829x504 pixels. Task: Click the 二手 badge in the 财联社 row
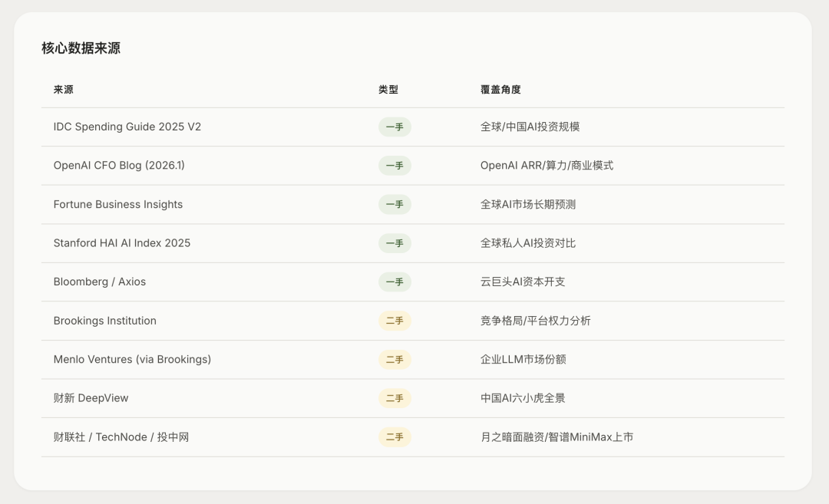pyautogui.click(x=395, y=437)
